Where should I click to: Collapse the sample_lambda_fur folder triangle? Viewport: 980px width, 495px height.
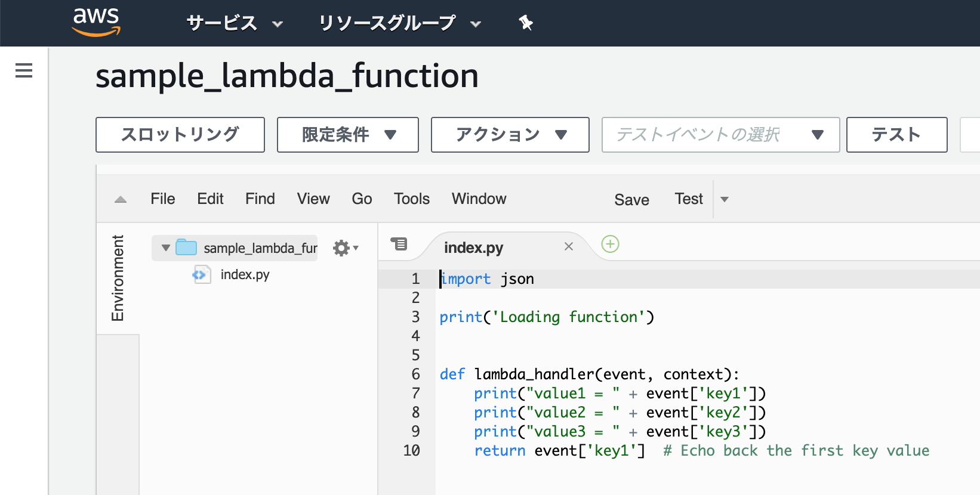point(166,247)
